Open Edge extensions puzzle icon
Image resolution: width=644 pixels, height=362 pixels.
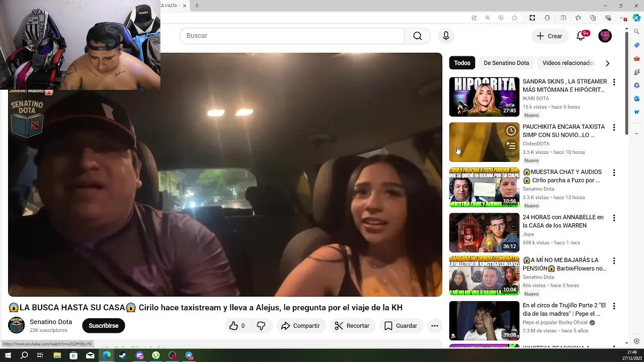pos(547,18)
